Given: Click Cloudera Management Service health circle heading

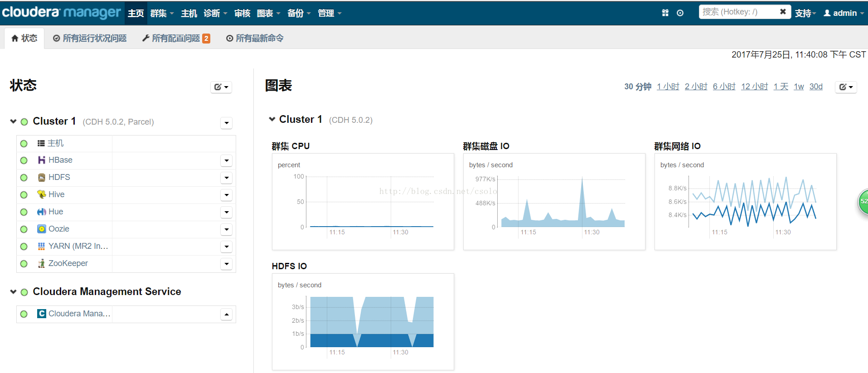Looking at the screenshot, I should pos(24,292).
